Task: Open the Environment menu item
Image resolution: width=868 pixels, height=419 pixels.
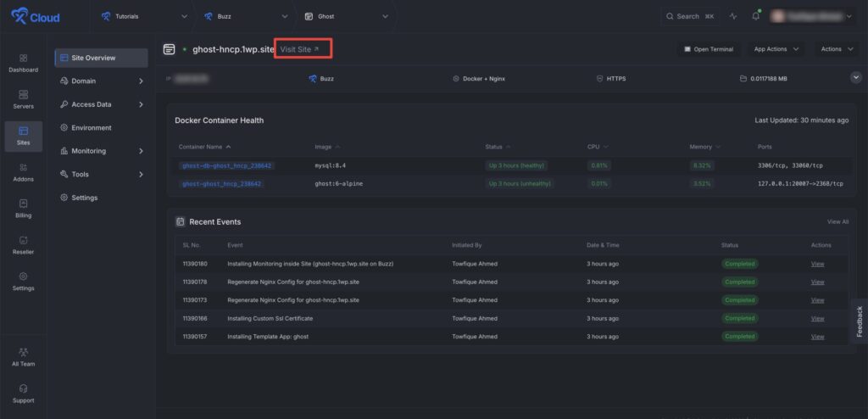Action: [x=102, y=127]
